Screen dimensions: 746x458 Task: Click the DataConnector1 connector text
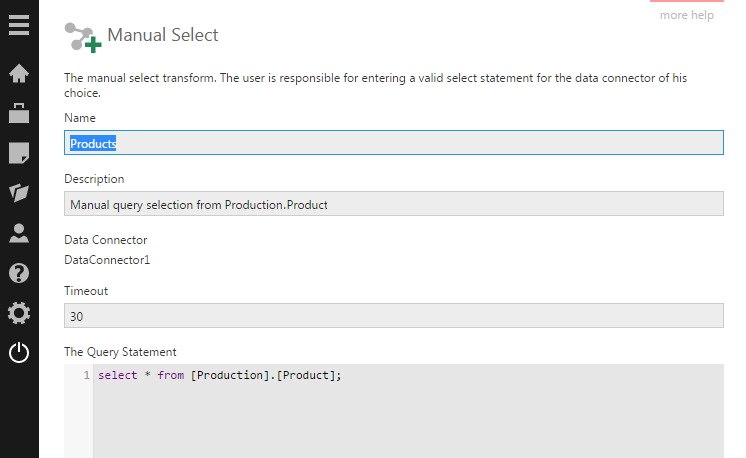coord(107,260)
